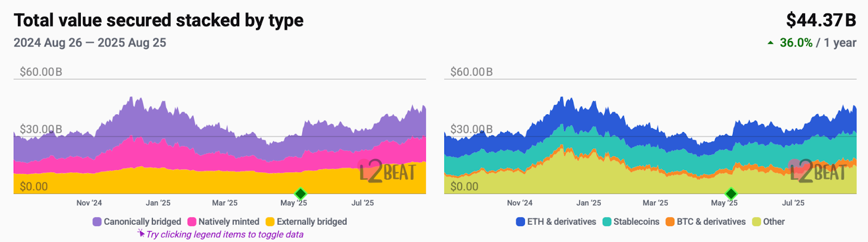Viewport: 868px width, 242px height.
Task: Click green diamond milestone on left chart
Action: (301, 193)
